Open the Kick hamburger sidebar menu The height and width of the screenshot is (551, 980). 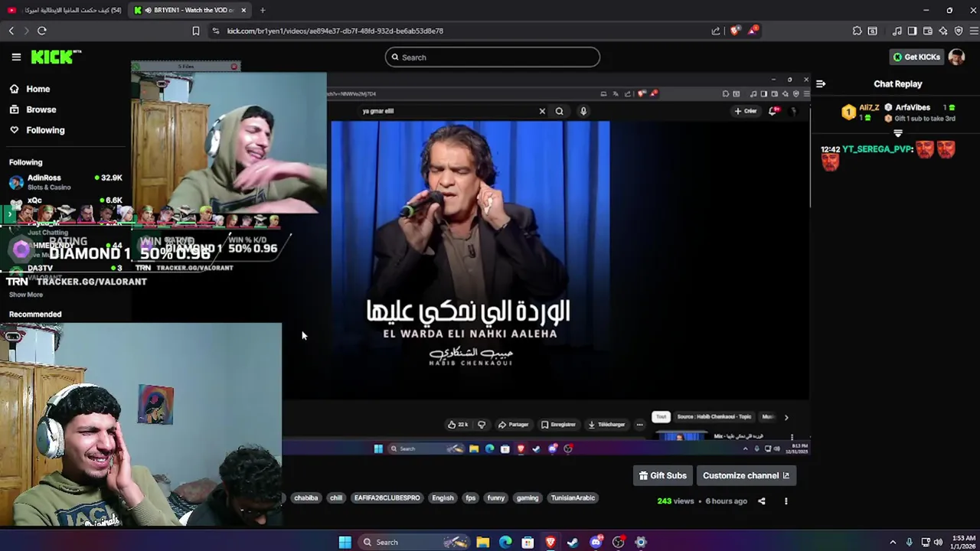tap(16, 57)
